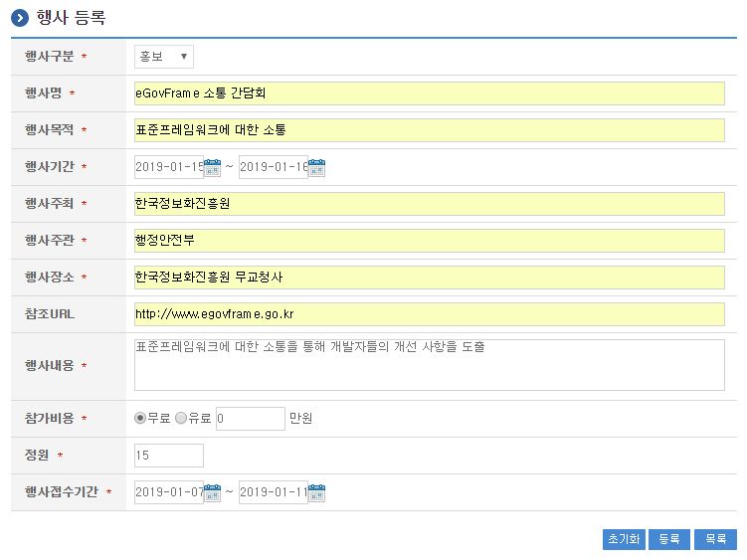Screen dimensions: 747x560
Task: Focus the 정원 capacity field
Action: click(x=168, y=456)
